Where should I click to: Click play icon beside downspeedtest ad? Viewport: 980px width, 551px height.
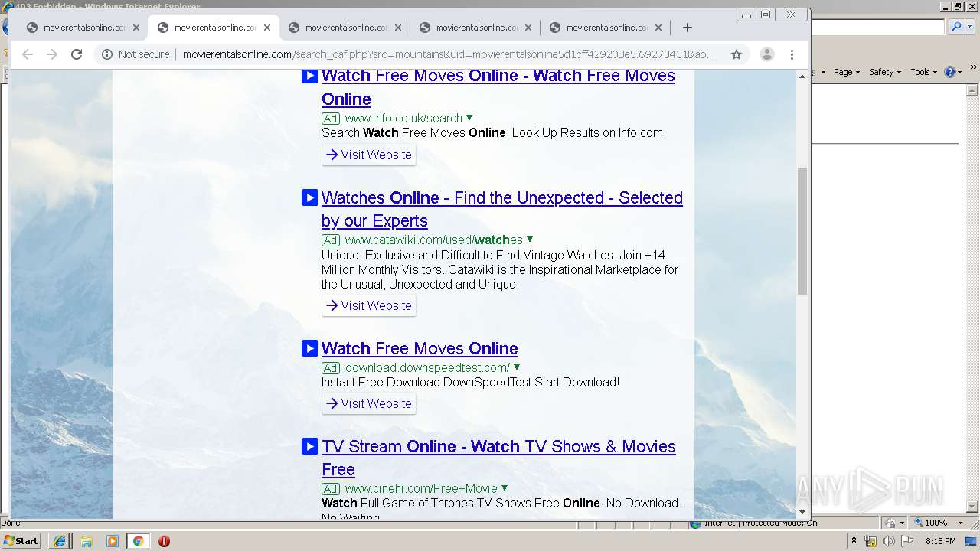[x=310, y=348]
